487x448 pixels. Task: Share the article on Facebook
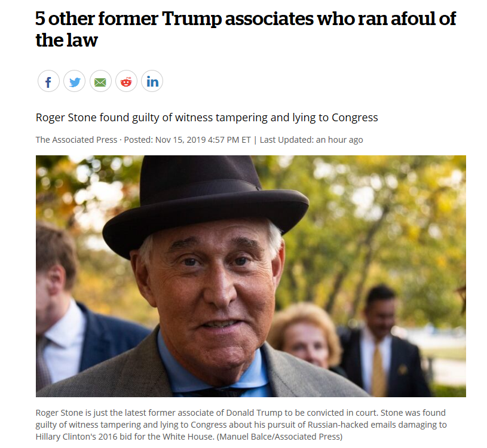[x=48, y=81]
